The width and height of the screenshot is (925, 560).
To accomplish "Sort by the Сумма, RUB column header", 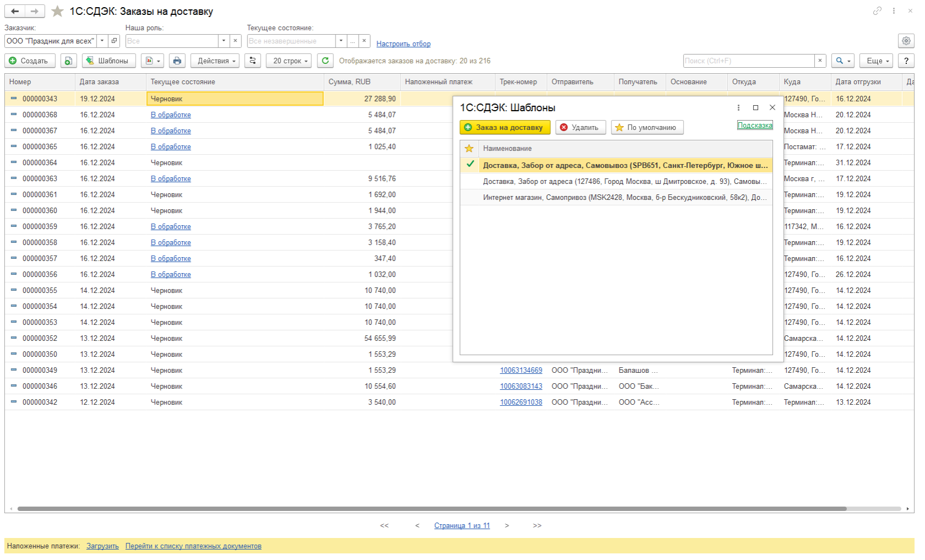I will coord(363,82).
